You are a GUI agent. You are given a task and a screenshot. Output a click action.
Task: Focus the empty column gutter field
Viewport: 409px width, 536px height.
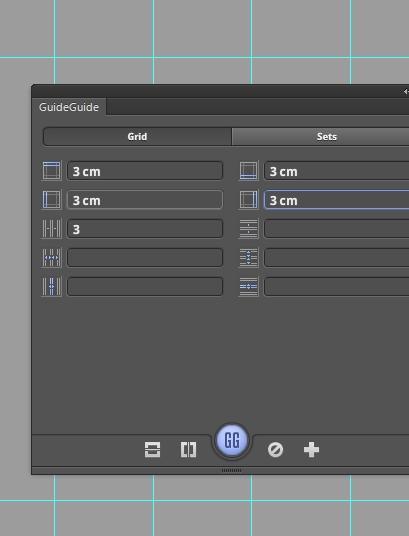pos(145,286)
